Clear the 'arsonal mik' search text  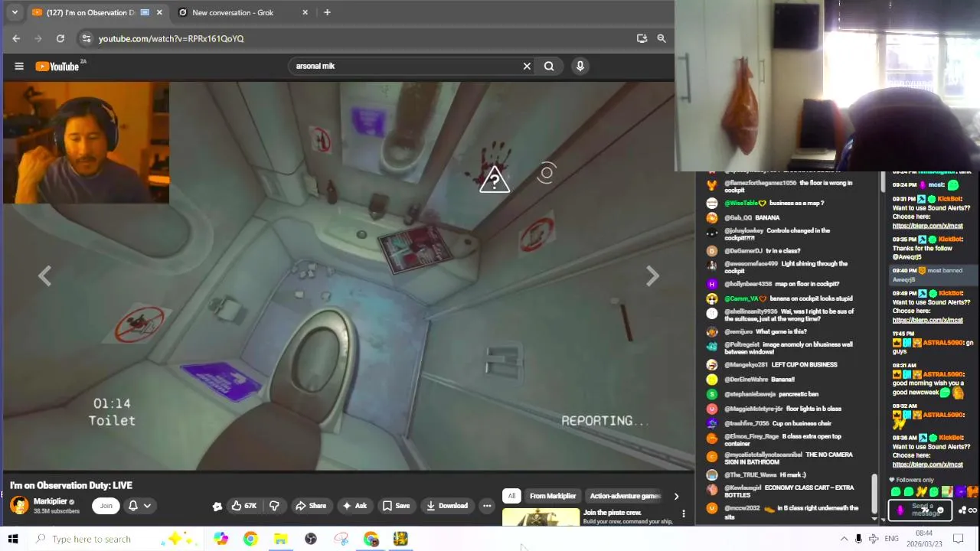(527, 66)
